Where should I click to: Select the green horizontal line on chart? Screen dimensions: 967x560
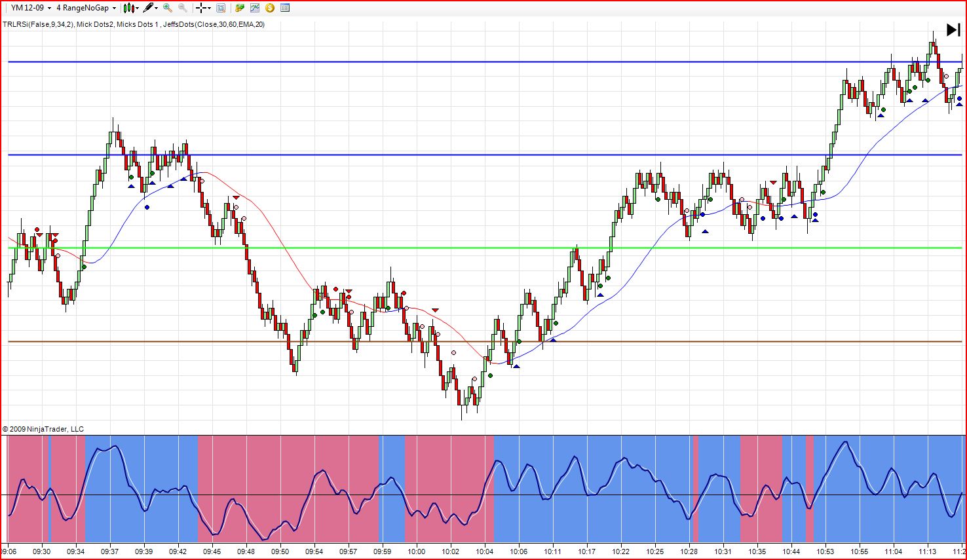click(x=485, y=248)
